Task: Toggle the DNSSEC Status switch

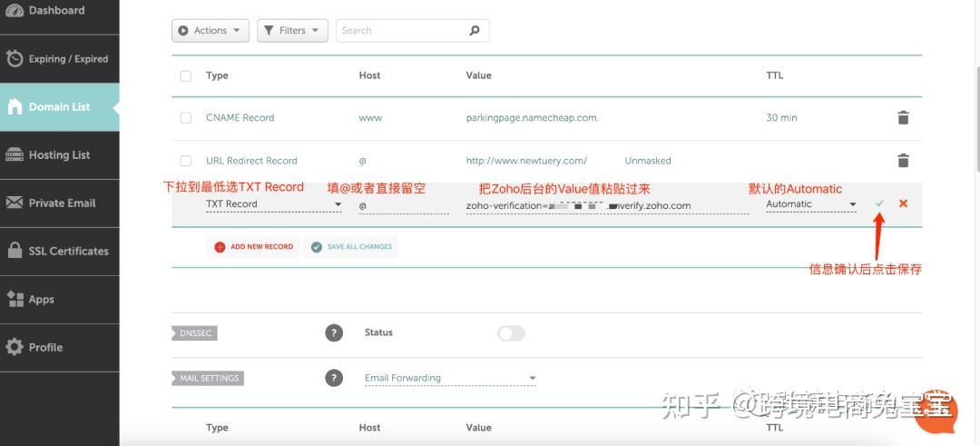Action: [x=511, y=333]
